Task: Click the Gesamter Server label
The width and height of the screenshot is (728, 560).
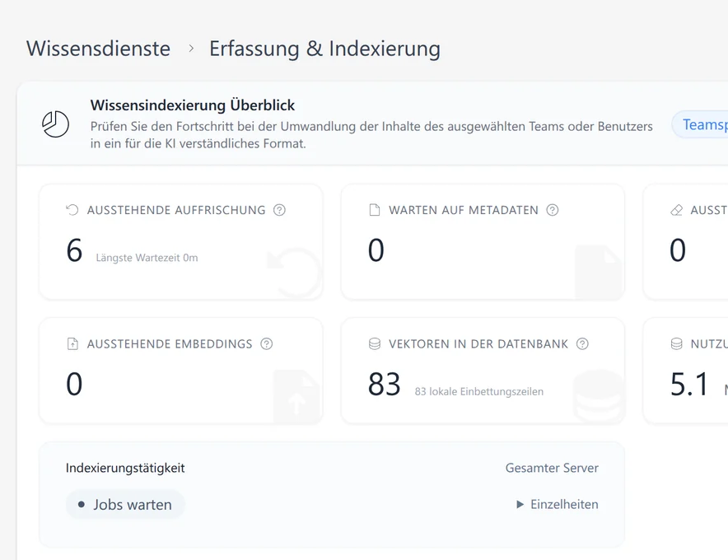Action: point(552,468)
